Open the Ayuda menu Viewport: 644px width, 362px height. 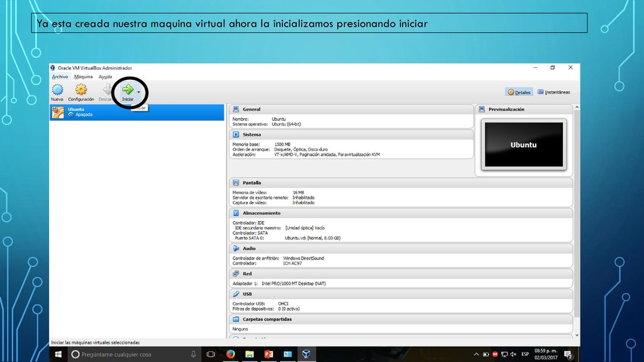(105, 77)
